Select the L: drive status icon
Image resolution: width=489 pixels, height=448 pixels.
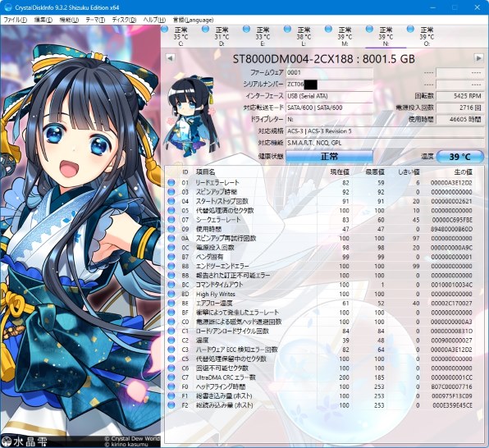287,30
